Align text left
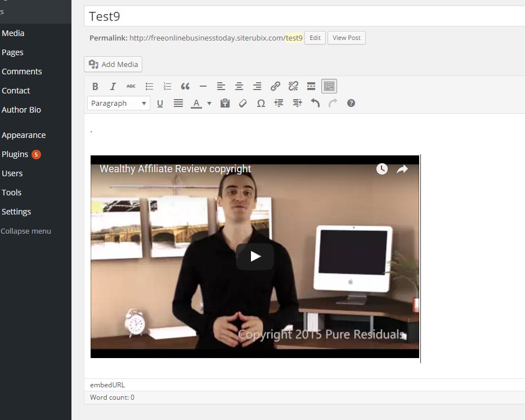This screenshot has height=420, width=525. tap(221, 86)
